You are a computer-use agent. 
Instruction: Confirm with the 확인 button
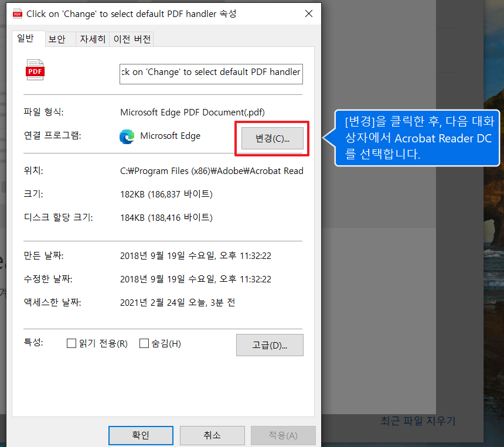tap(141, 435)
